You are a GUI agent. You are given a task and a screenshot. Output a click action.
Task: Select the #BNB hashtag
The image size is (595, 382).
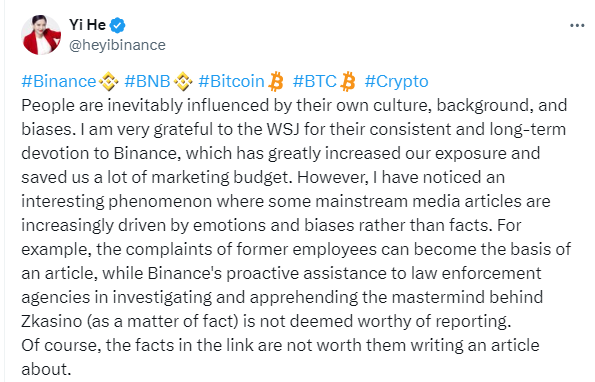tap(148, 81)
